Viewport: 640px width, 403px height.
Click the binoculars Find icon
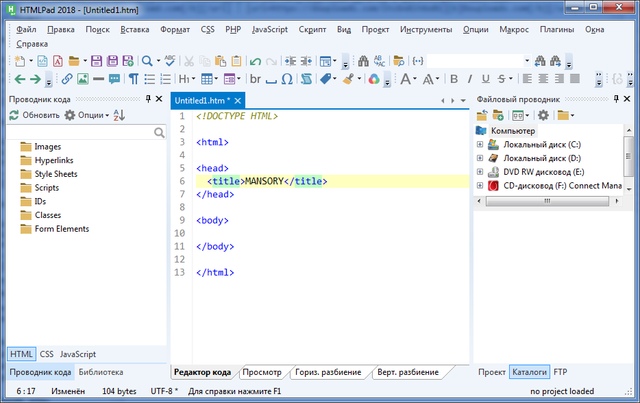tap(364, 61)
